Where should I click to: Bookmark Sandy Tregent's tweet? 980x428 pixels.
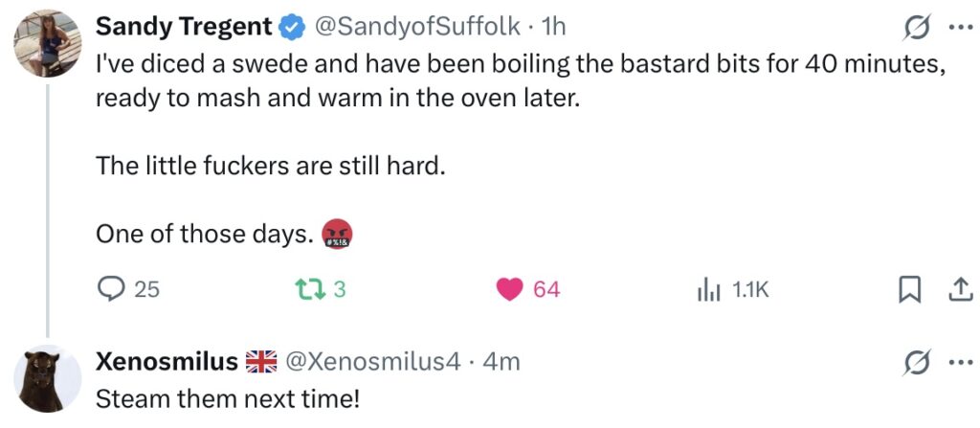tap(908, 289)
